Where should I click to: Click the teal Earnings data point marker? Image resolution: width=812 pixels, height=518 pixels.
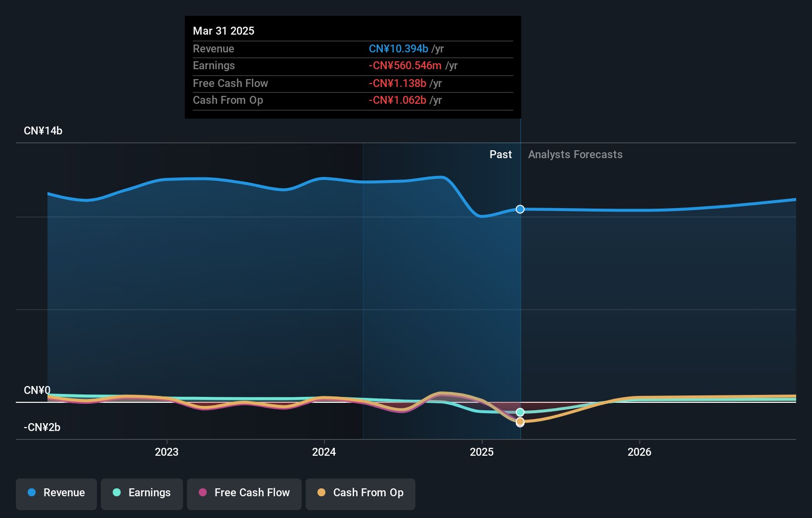(520, 412)
